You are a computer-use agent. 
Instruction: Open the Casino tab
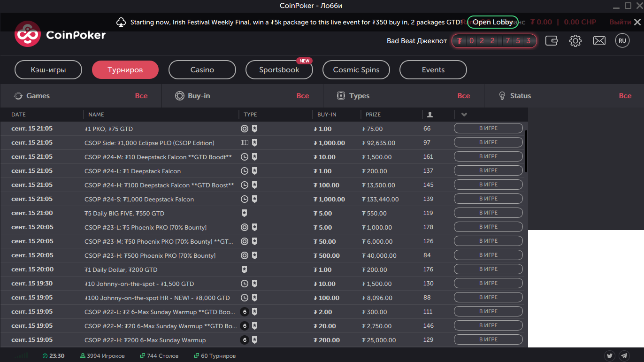click(x=202, y=70)
